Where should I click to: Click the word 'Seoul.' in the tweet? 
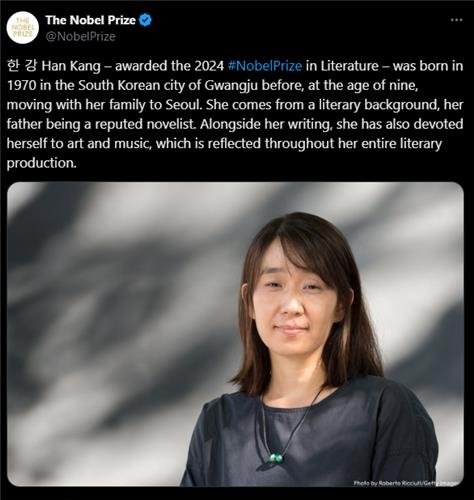(x=184, y=105)
